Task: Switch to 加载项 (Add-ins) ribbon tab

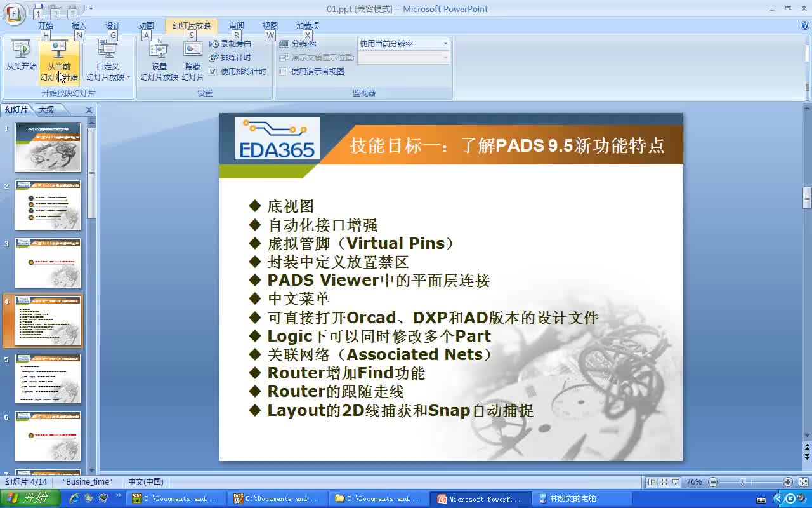Action: (308, 26)
